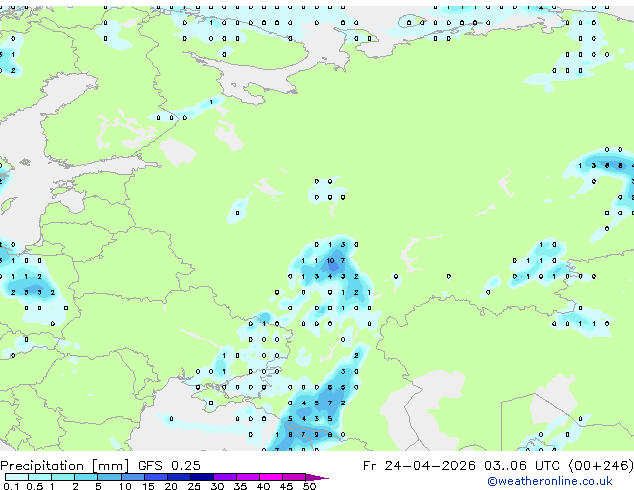This screenshot has width=634, height=490.
Task: Select the dark navy 25–30 mm swatch
Action: tap(201, 477)
